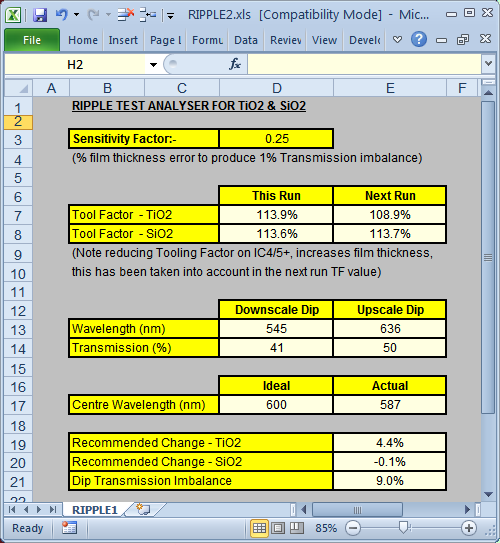The width and height of the screenshot is (500, 543).
Task: Select Next Run SiO2 value 113.7%
Action: coord(390,234)
